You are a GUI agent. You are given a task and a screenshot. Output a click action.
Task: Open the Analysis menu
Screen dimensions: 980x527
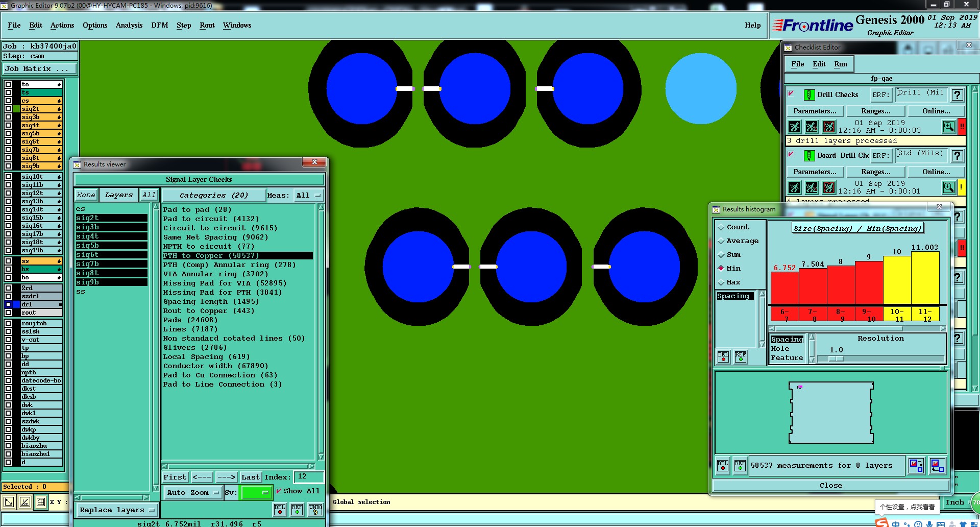pos(129,26)
